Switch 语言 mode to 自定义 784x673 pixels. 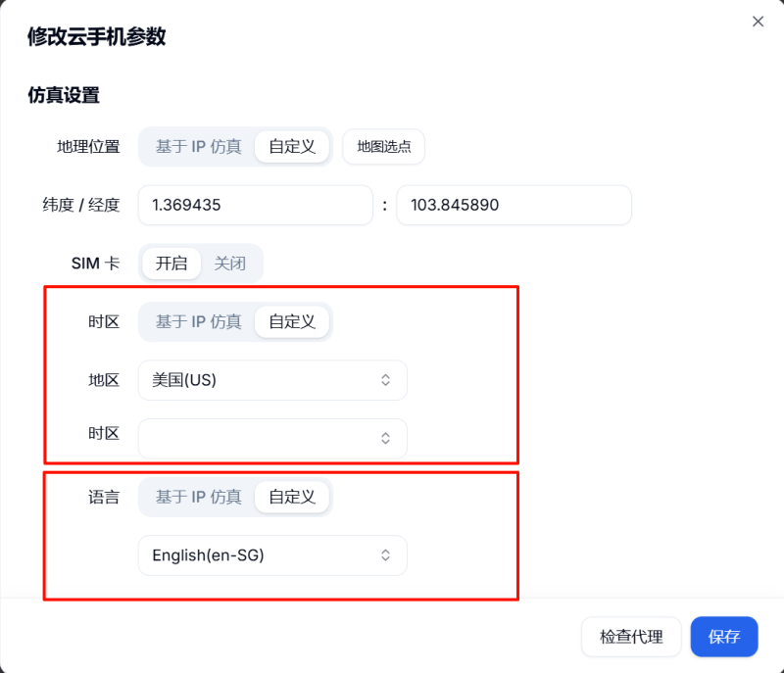(292, 497)
